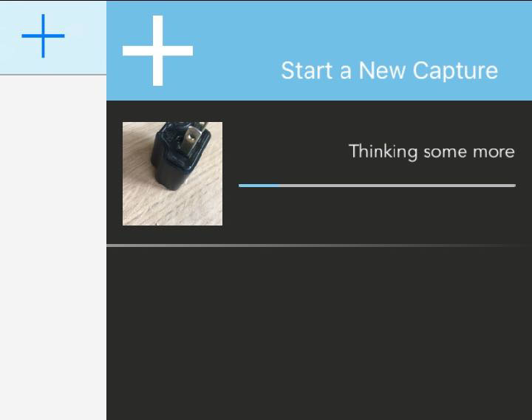
Task: Click the pale blue cell around thin plus
Action: click(53, 37)
